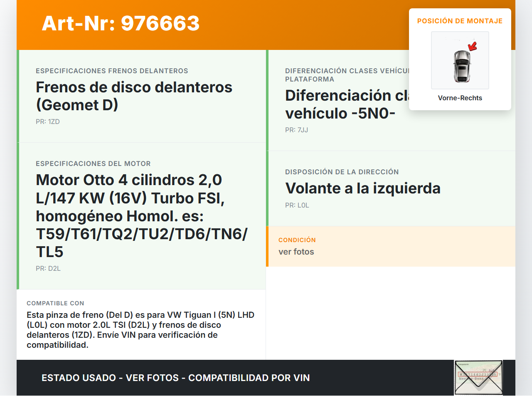Click the VIN envelope icon in footer
532x396 pixels.
click(x=478, y=377)
